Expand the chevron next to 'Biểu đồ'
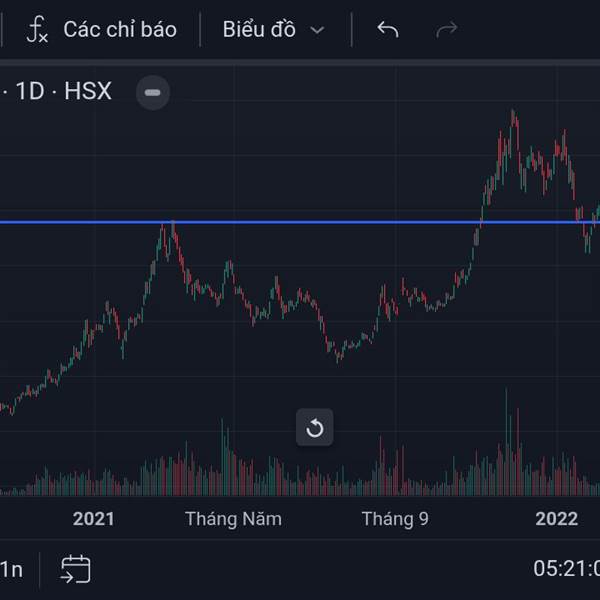The height and width of the screenshot is (600, 600). tap(317, 30)
